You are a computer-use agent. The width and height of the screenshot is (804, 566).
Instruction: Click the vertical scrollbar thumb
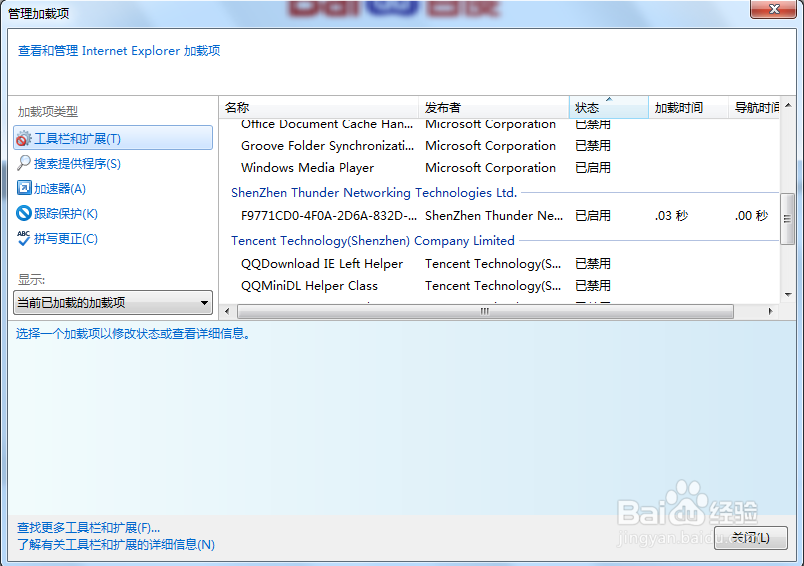pyautogui.click(x=788, y=219)
